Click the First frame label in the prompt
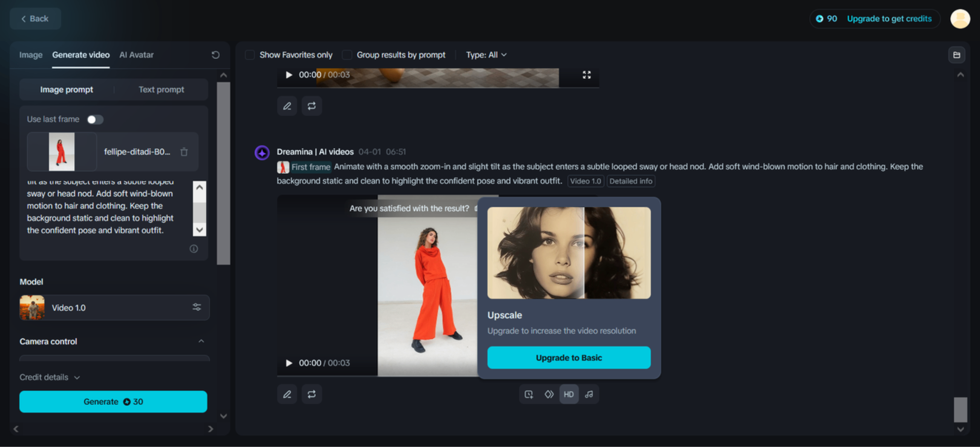The width and height of the screenshot is (980, 447). click(311, 167)
